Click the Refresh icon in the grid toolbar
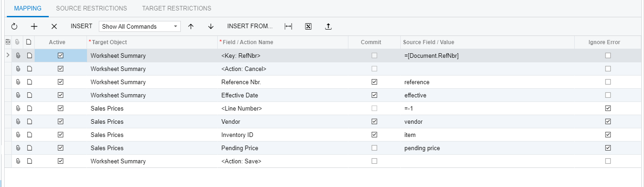Screen dimensions: 644x187 (14, 26)
